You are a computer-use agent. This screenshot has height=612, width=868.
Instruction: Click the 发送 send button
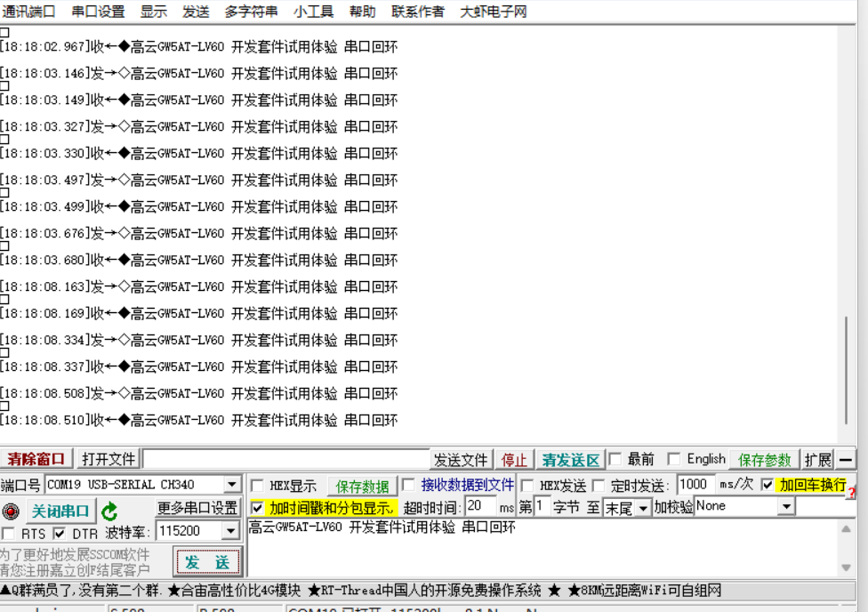point(207,562)
